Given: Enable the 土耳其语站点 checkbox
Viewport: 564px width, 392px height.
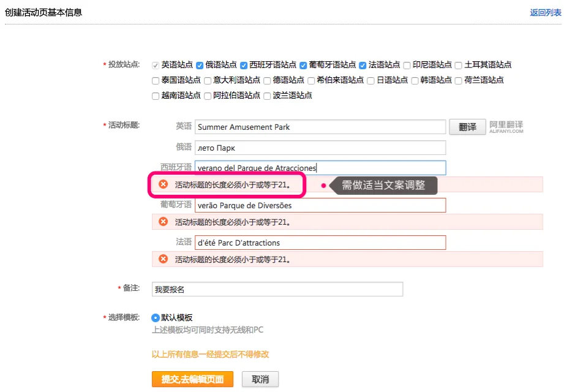Looking at the screenshot, I should (x=458, y=66).
